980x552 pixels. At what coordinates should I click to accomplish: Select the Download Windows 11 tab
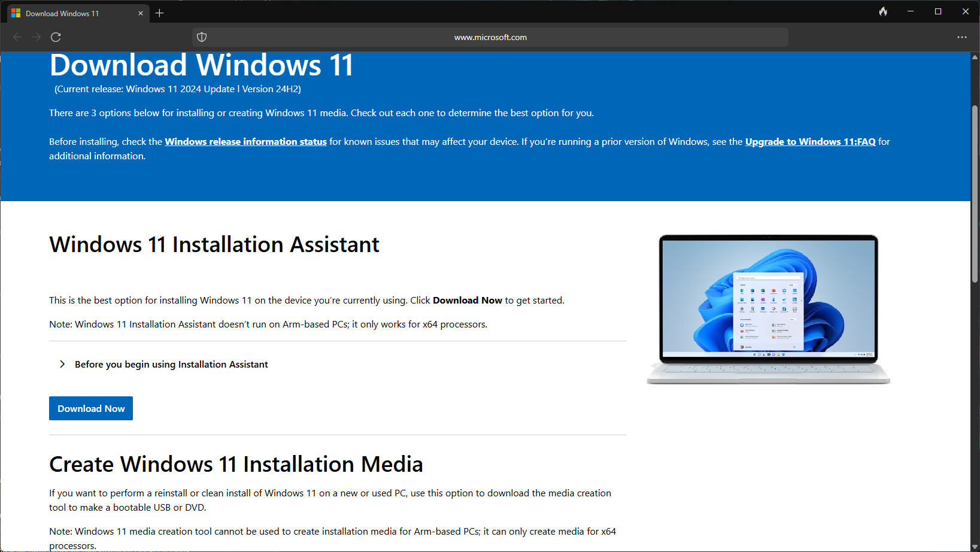pos(78,13)
